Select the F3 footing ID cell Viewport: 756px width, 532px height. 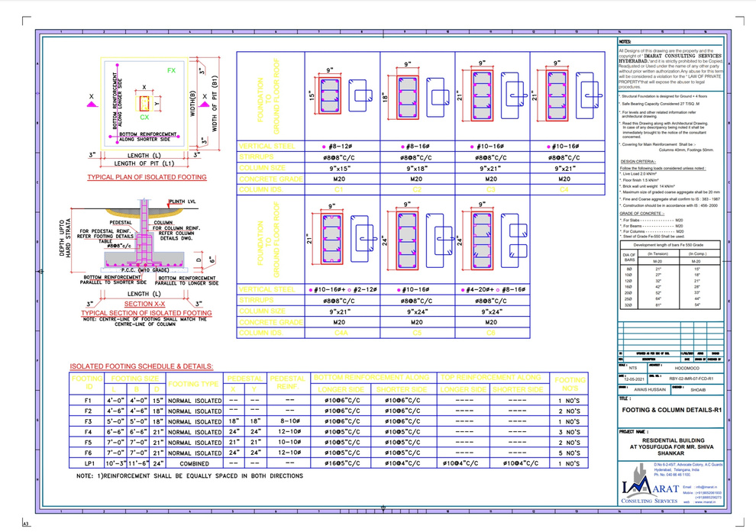[x=87, y=421]
